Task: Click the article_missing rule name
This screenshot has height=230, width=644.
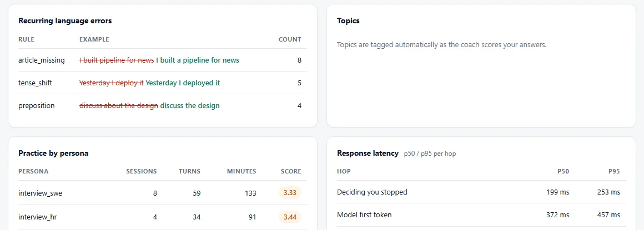Action: coord(42,60)
